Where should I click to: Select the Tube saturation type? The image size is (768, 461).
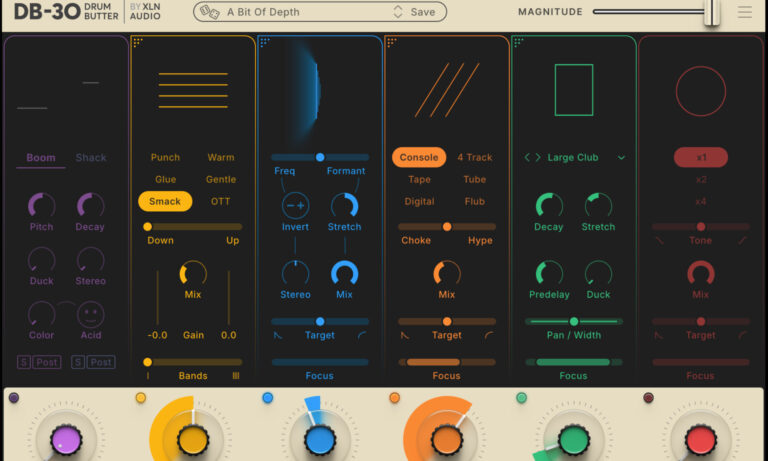(475, 179)
